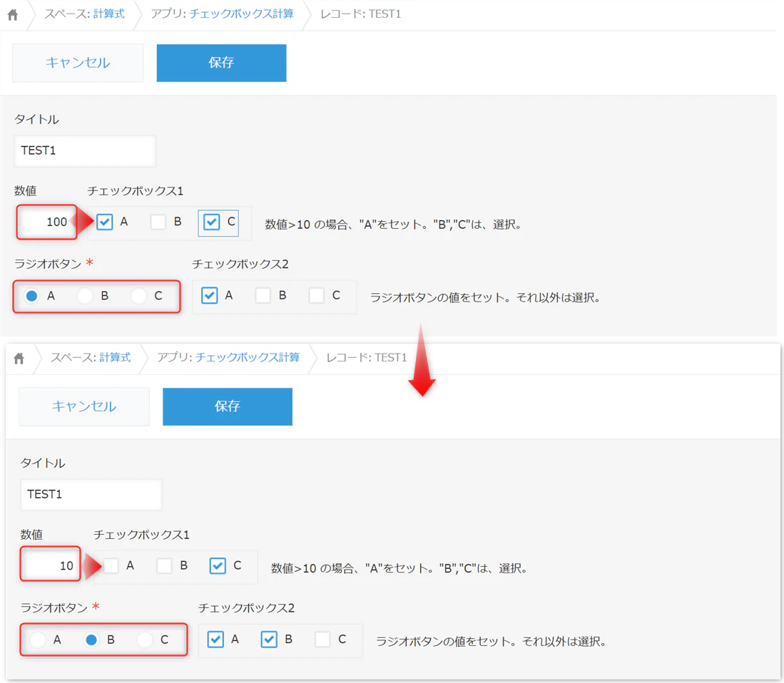Open the チェックボックス計算 app link in the upper breadcrumb
This screenshot has height=683, width=784.
point(242,14)
